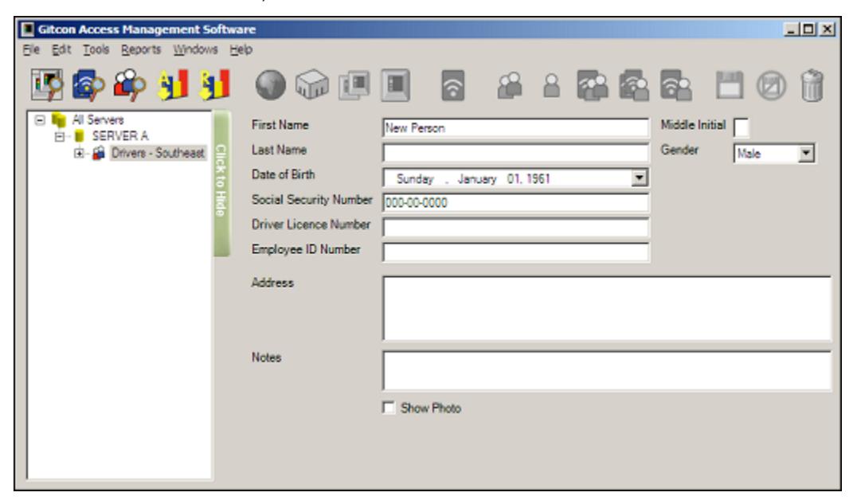Click the gray building toolbar icon

[312, 85]
